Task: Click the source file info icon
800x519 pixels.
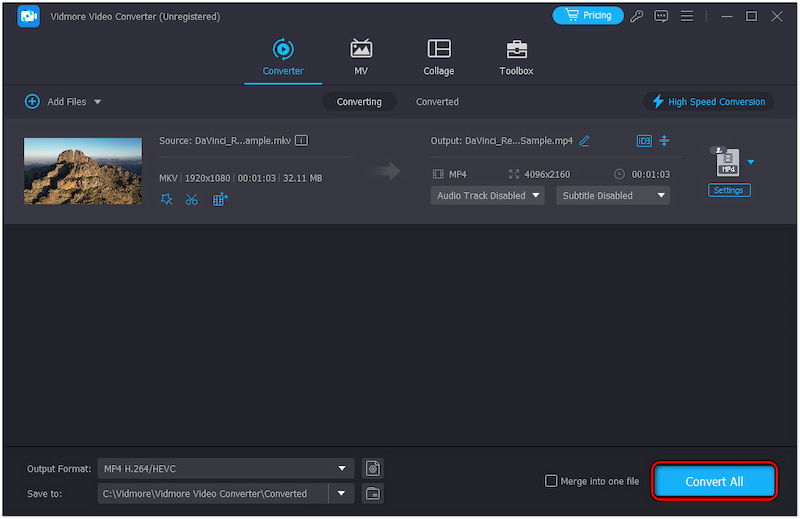Action: [x=301, y=141]
